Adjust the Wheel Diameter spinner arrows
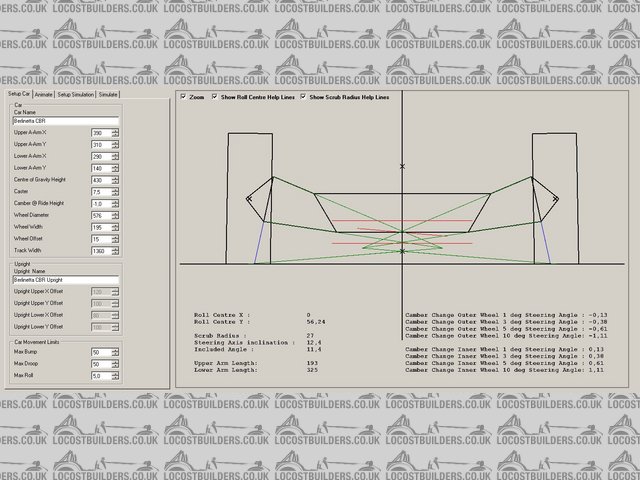The image size is (640, 480). click(x=115, y=215)
